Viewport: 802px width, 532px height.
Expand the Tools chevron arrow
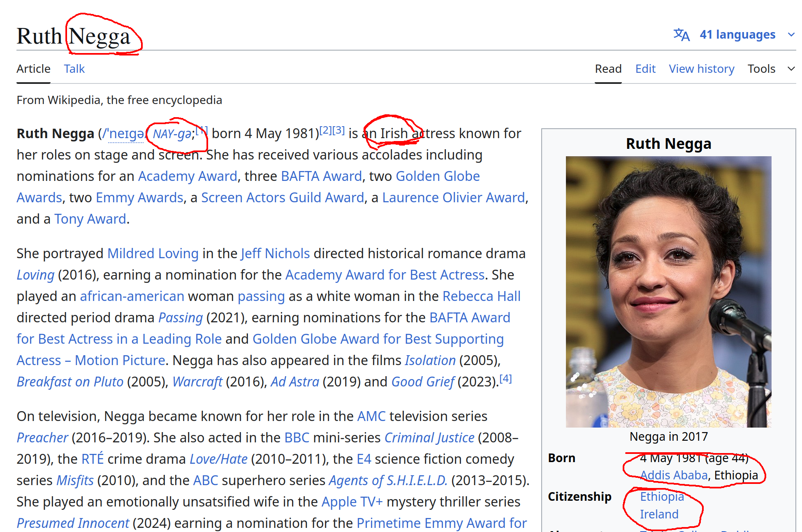click(x=791, y=69)
